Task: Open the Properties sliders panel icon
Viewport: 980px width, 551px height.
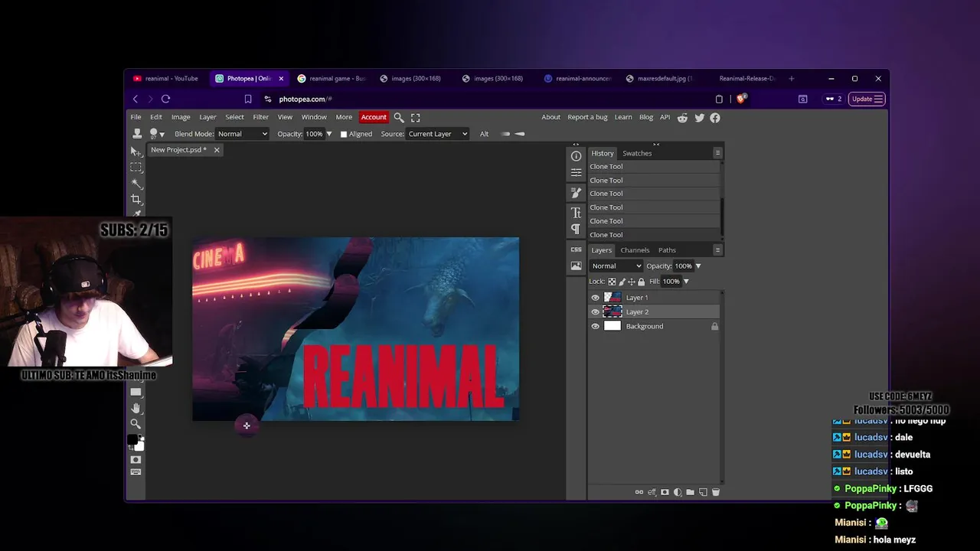Action: pyautogui.click(x=576, y=173)
